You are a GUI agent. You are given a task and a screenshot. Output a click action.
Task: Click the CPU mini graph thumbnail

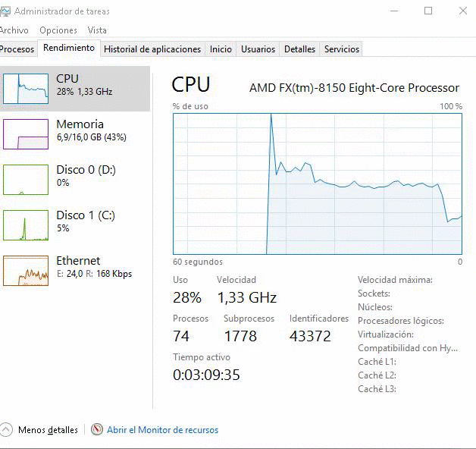[26, 88]
